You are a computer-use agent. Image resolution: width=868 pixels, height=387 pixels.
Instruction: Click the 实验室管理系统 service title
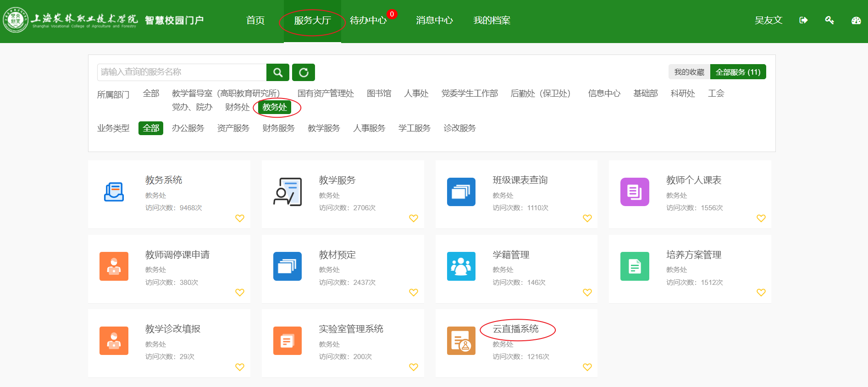point(351,329)
